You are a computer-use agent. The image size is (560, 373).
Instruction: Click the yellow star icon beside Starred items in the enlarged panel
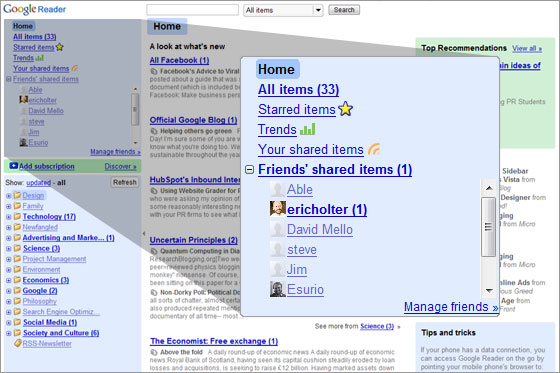(345, 109)
